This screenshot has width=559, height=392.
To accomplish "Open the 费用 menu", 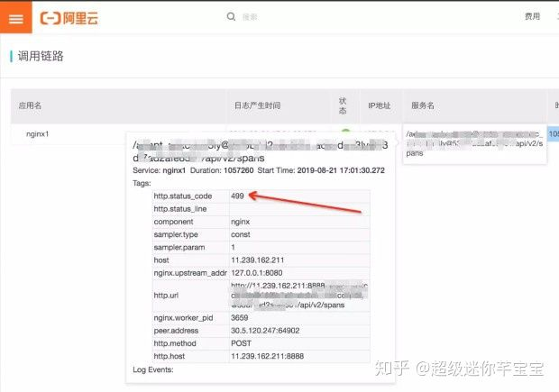I will [x=532, y=16].
